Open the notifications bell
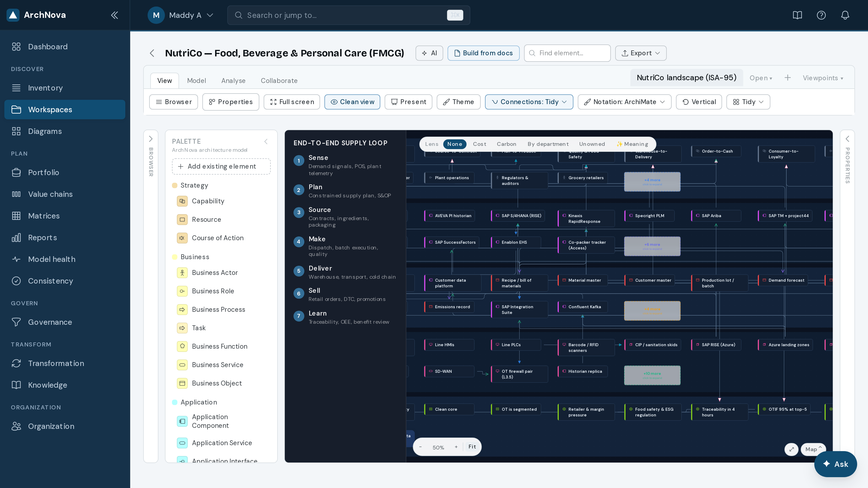 (845, 15)
